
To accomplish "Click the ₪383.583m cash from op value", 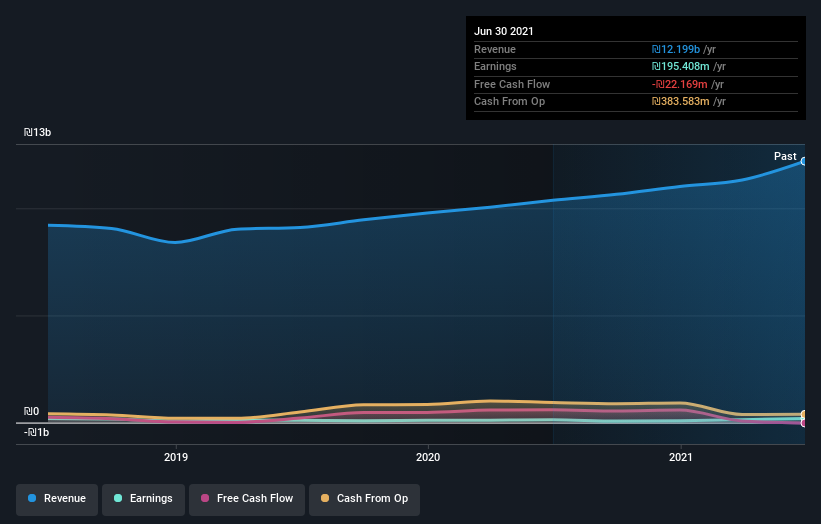I will [x=680, y=102].
